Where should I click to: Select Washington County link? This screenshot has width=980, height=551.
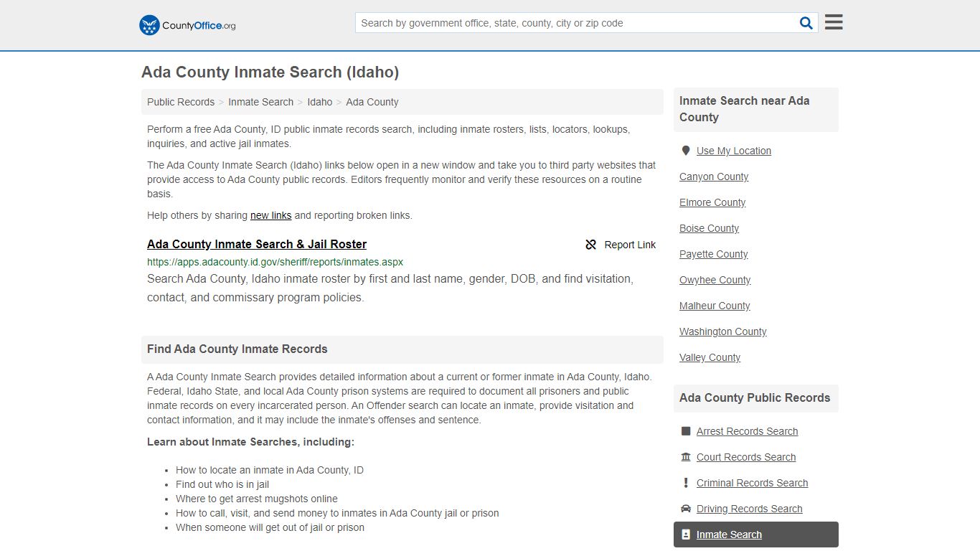click(x=723, y=331)
